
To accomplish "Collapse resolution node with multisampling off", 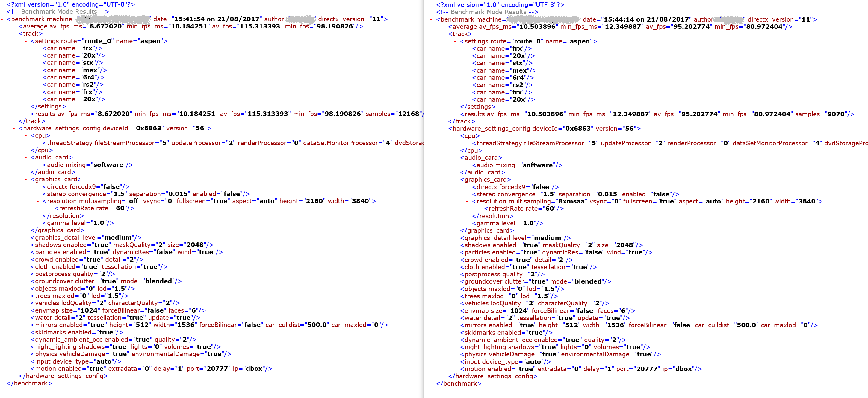I will tap(38, 201).
